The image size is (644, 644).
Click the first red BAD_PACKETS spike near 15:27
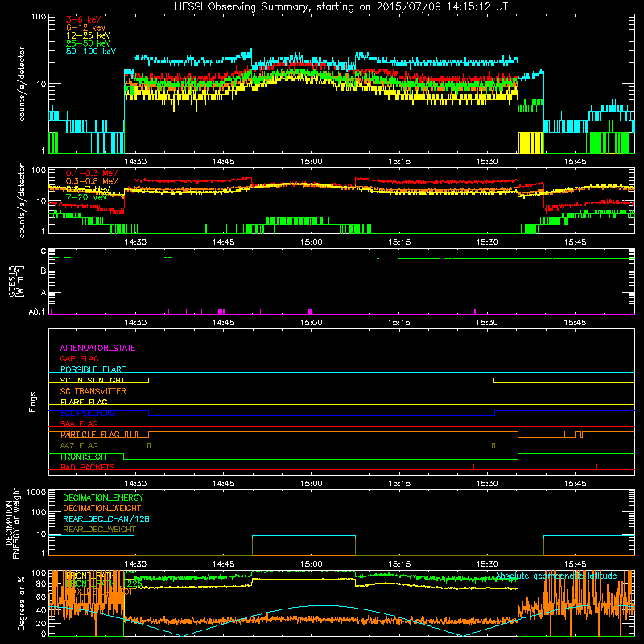(x=473, y=467)
